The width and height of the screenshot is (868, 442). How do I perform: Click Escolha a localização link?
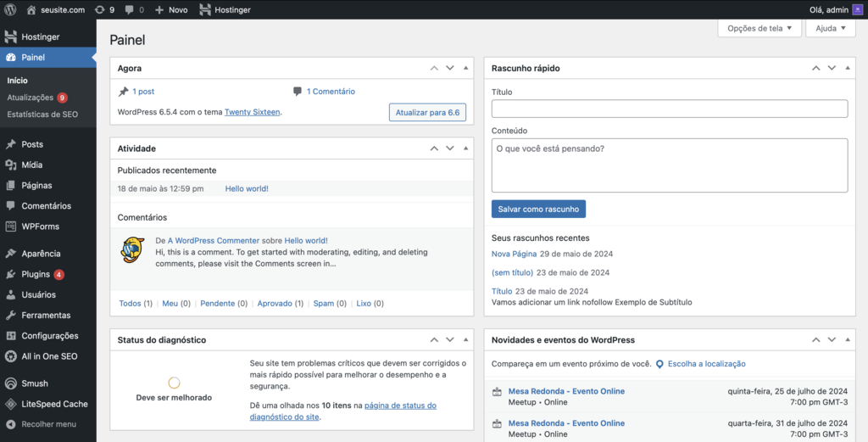[x=706, y=364]
